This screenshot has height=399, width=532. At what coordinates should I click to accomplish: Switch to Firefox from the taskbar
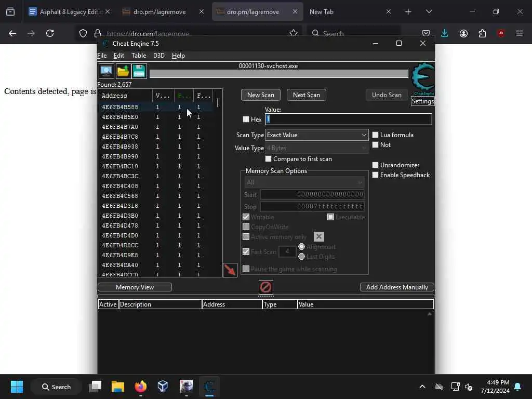pyautogui.click(x=140, y=387)
